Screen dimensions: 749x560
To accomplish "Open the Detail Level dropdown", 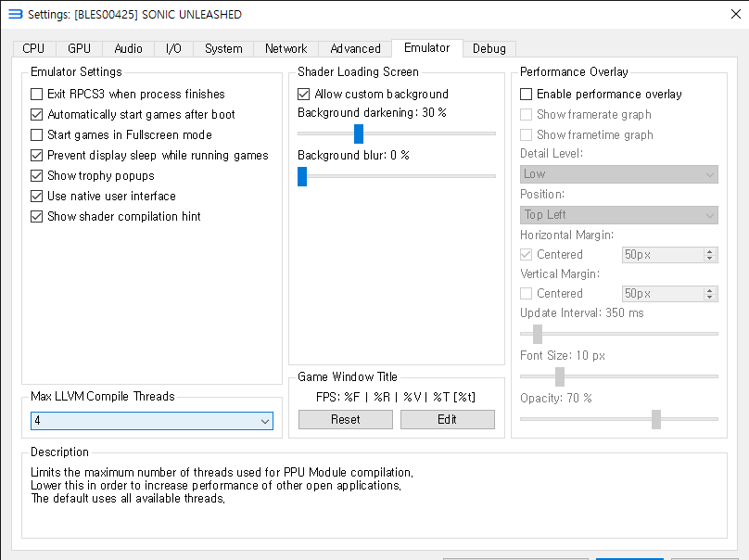I will point(619,174).
